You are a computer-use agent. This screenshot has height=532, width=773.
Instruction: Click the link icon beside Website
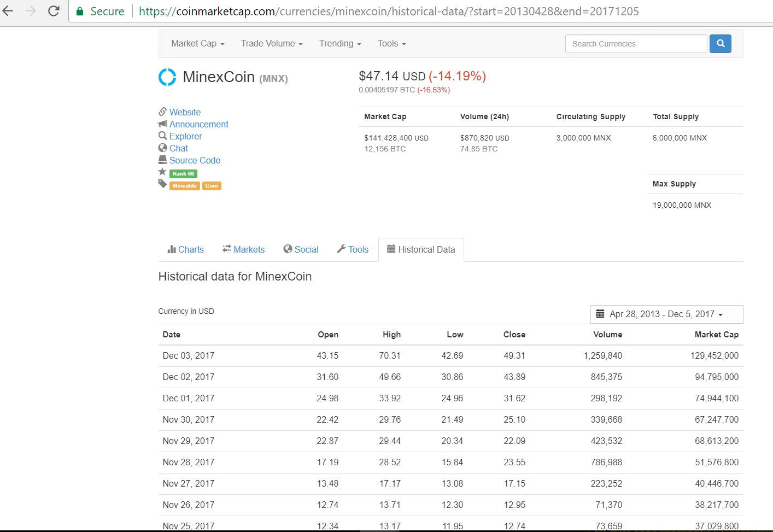point(162,112)
